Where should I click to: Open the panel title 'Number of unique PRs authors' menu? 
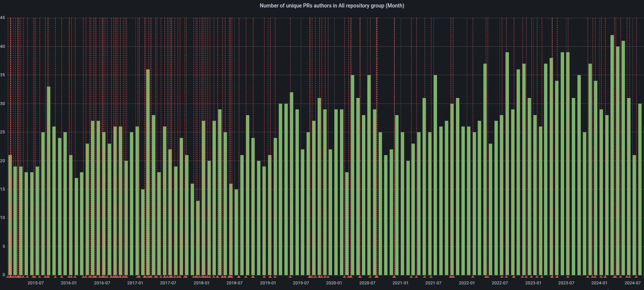[332, 6]
